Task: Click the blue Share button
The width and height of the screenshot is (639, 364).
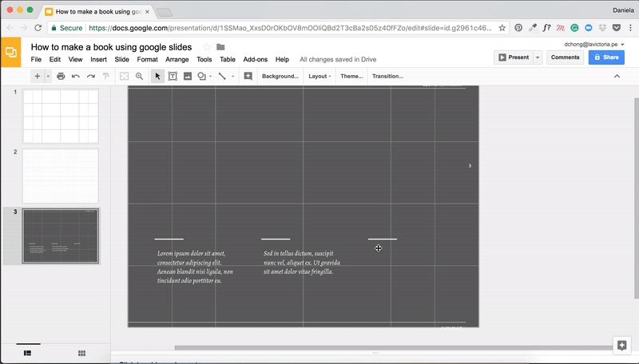Action: point(606,57)
